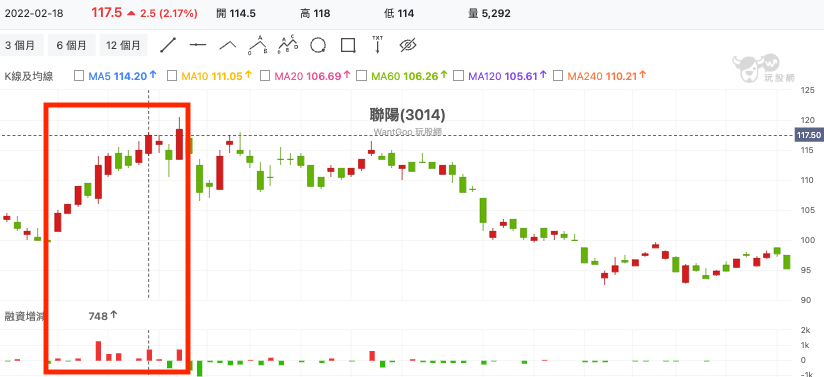The width and height of the screenshot is (824, 377).
Task: Switch chart range to 12 個月
Action: pos(123,45)
